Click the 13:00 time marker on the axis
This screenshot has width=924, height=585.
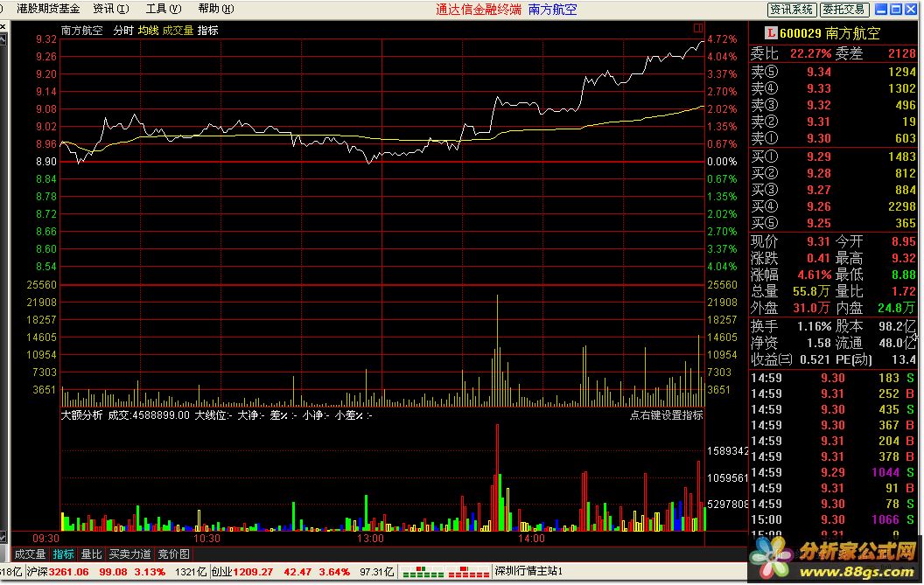[370, 539]
